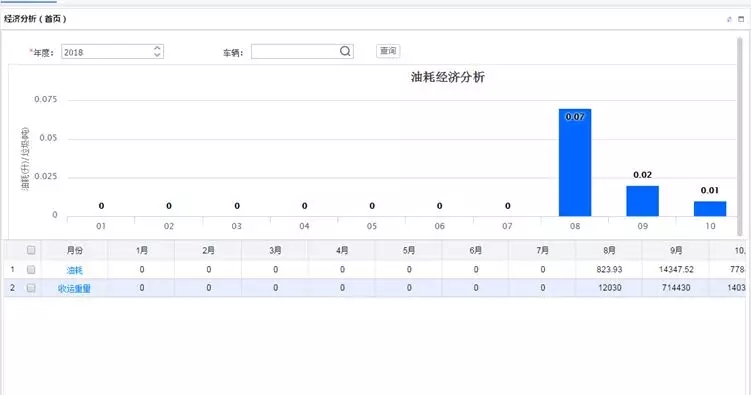Click the 8月 column header
The width and height of the screenshot is (751, 395).
point(609,250)
